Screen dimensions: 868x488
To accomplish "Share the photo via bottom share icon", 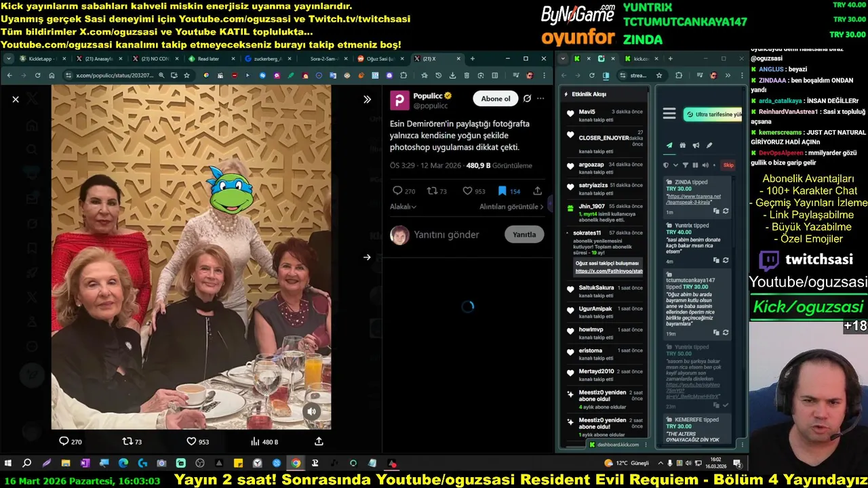I will 319,441.
